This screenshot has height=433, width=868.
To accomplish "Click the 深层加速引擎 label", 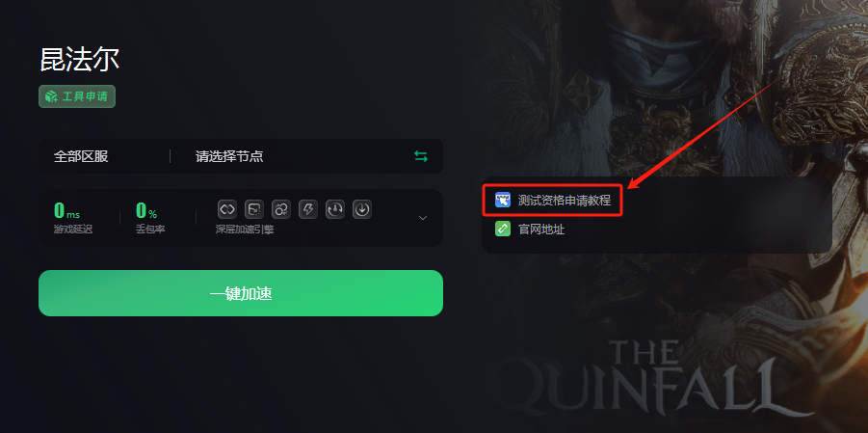I will [x=245, y=230].
